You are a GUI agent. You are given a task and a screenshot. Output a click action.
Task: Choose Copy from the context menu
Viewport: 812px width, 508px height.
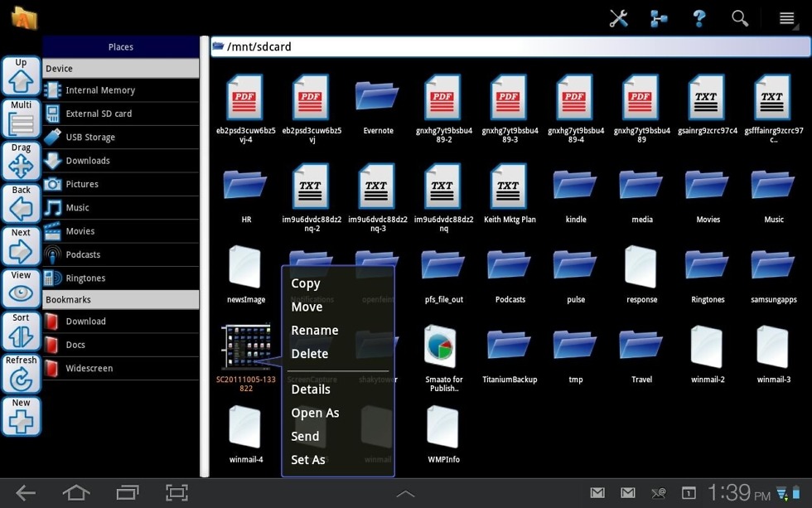(x=306, y=283)
